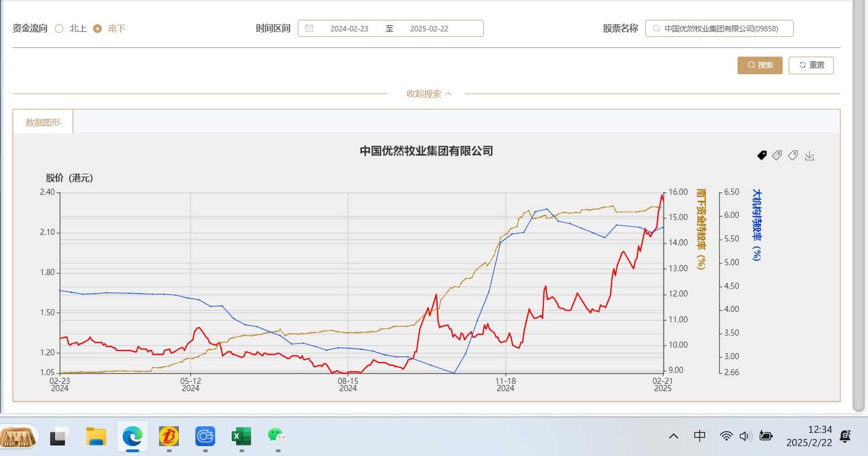Image resolution: width=868 pixels, height=456 pixels.
Task: Open Task View from the taskbar
Action: 59,437
